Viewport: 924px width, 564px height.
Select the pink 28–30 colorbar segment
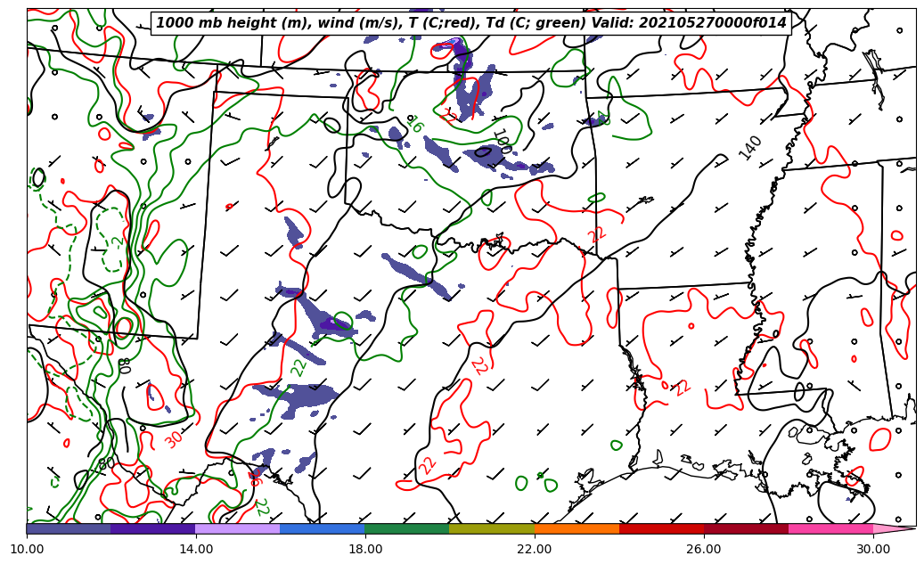click(830, 528)
